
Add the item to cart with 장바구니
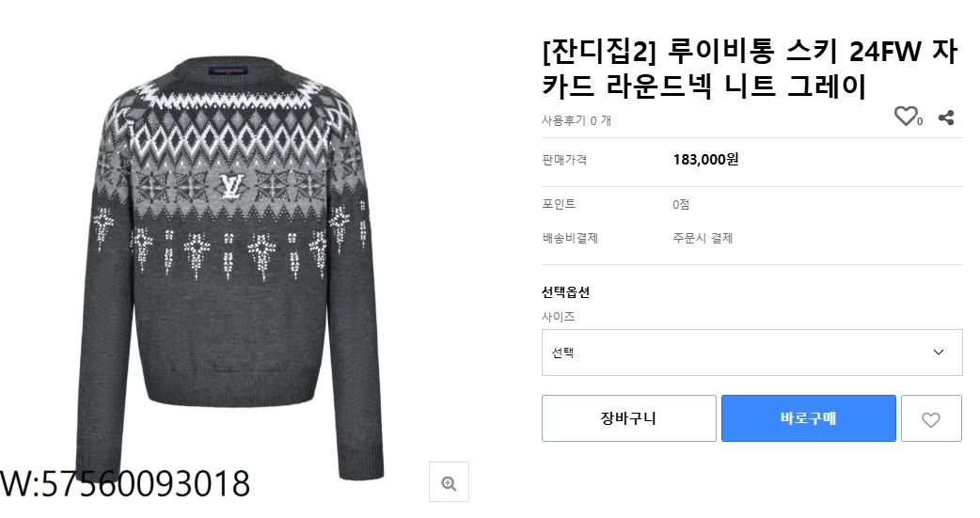(x=628, y=418)
